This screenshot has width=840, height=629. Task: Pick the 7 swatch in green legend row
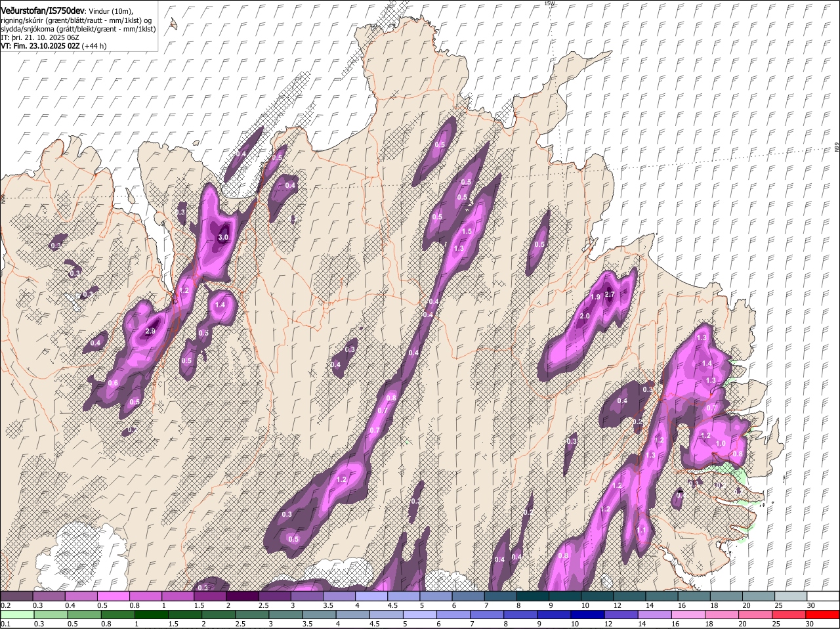click(487, 615)
